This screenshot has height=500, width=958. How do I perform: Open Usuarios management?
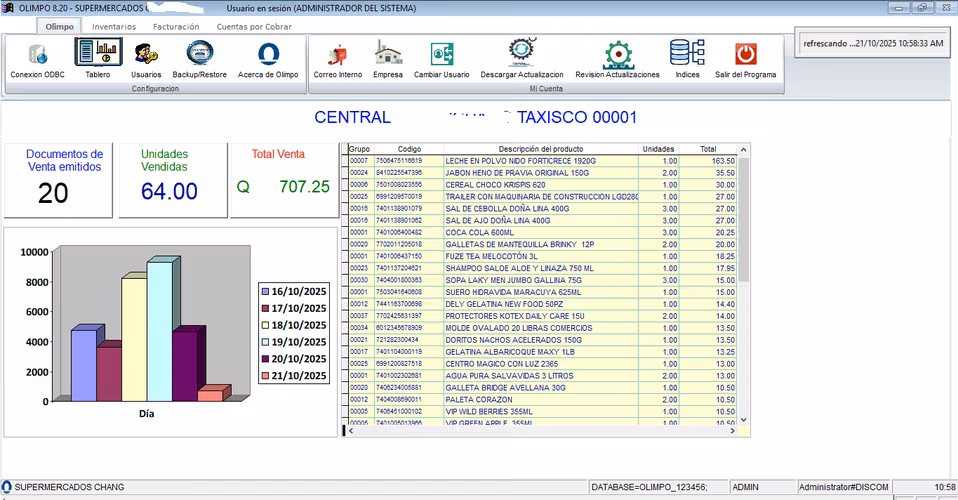click(146, 60)
